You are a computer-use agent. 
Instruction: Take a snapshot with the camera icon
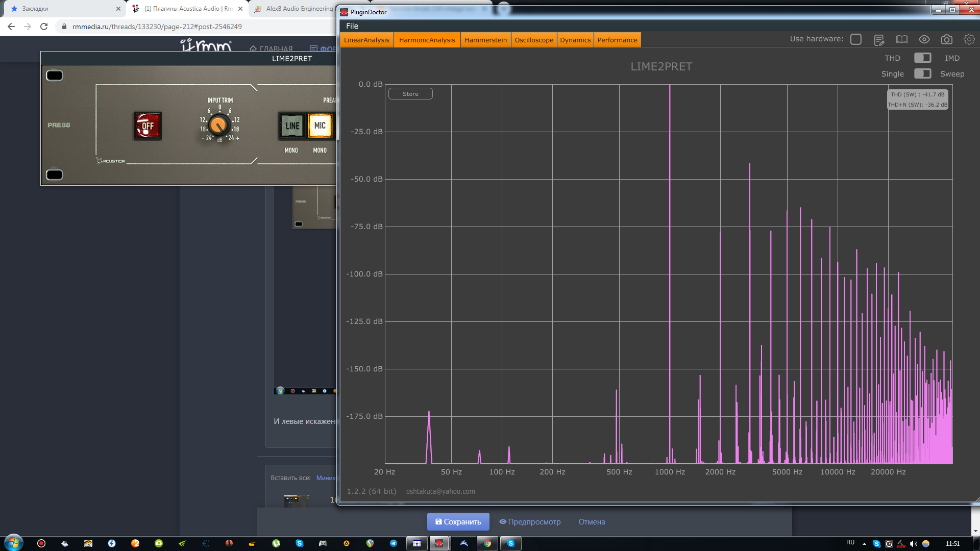pos(946,40)
